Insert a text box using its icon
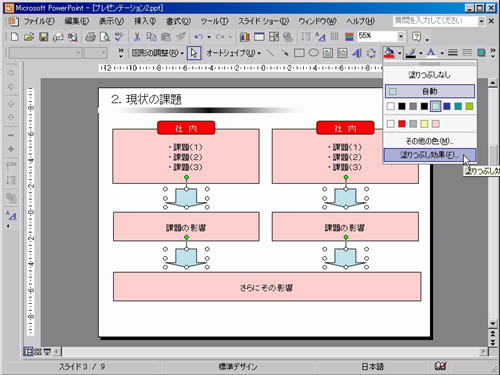 point(328,53)
